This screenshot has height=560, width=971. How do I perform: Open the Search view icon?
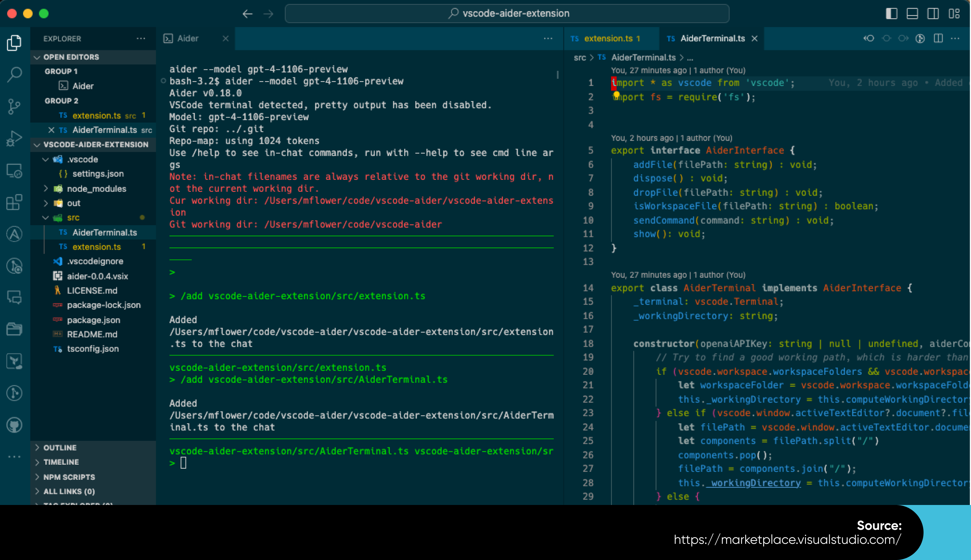(14, 74)
